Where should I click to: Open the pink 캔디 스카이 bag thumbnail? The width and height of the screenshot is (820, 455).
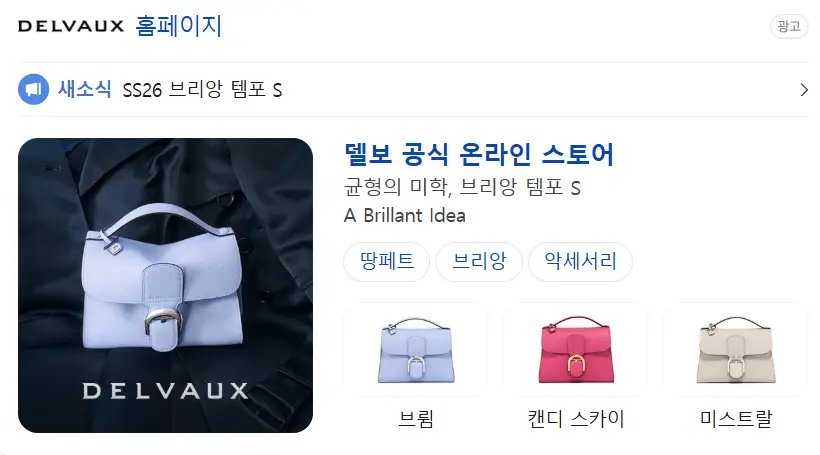coord(576,349)
